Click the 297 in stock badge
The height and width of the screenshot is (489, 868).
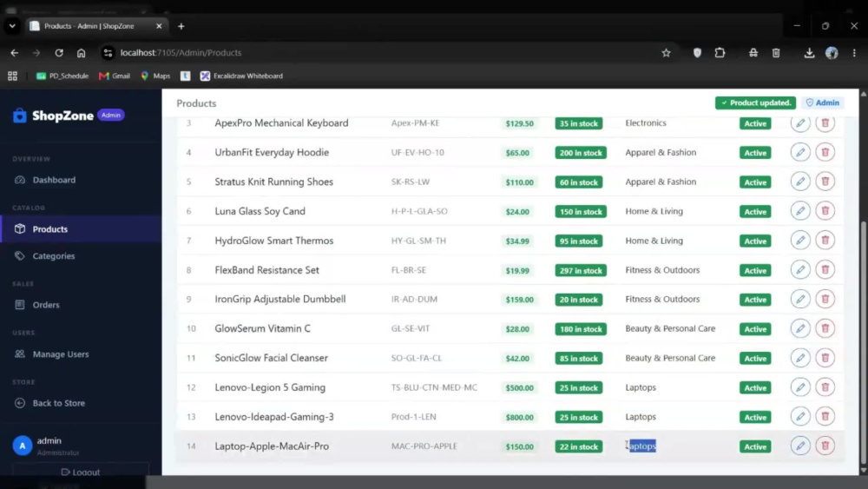coord(580,270)
